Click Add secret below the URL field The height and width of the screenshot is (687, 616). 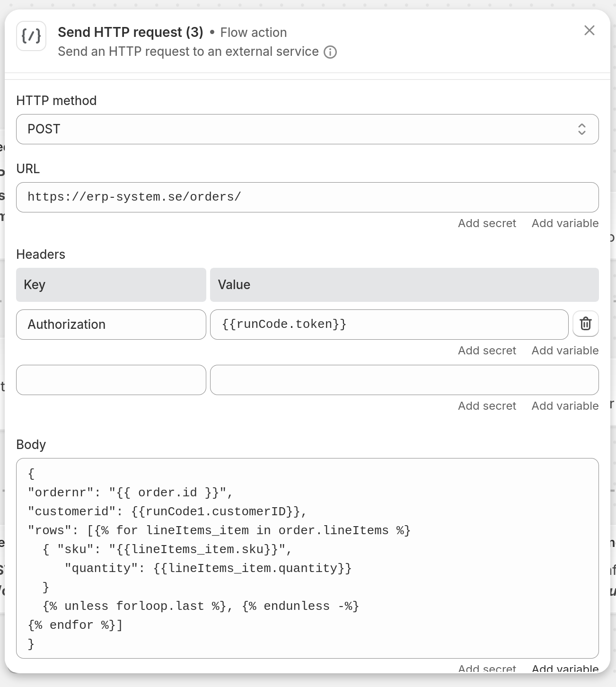[487, 223]
